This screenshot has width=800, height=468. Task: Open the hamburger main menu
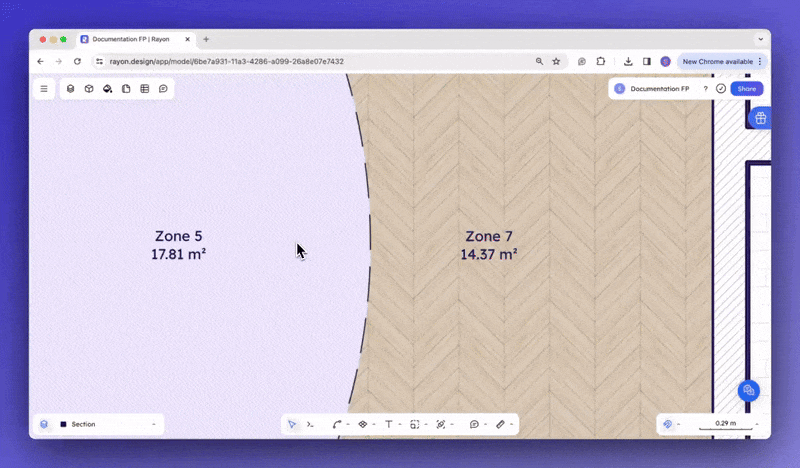44,89
